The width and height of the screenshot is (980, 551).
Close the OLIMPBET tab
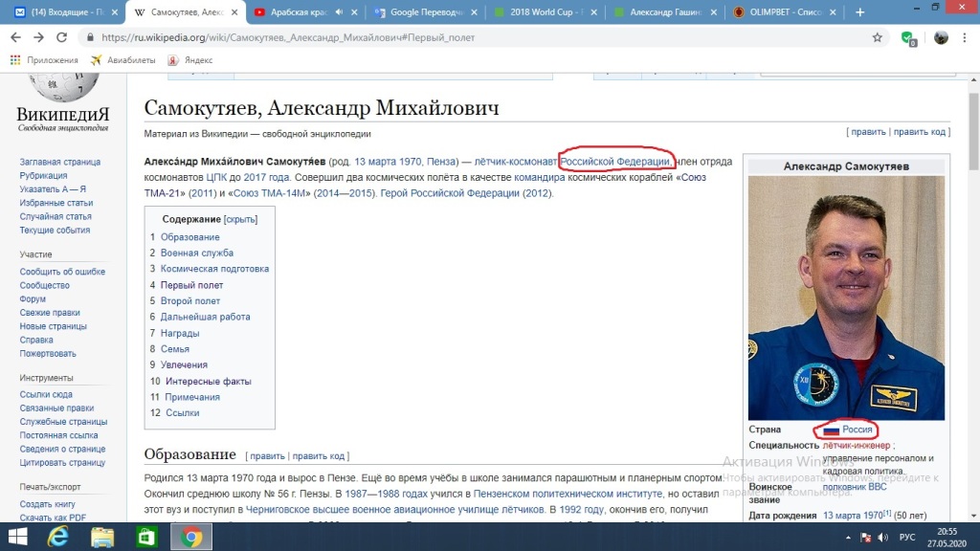pos(833,11)
